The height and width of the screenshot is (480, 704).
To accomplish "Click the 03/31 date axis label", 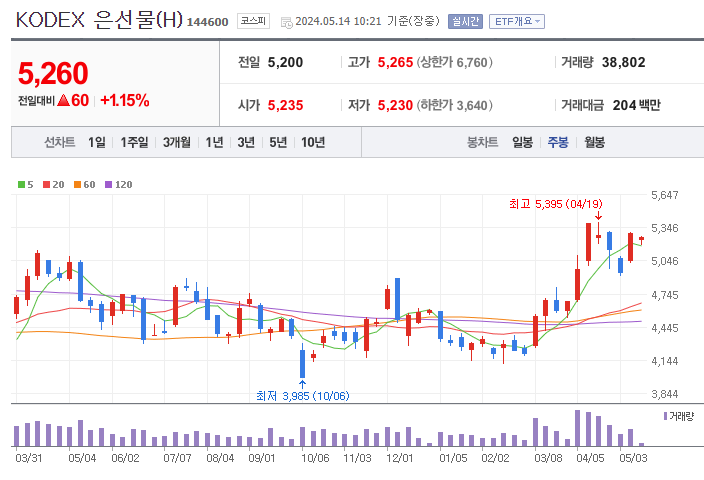I will [x=29, y=458].
